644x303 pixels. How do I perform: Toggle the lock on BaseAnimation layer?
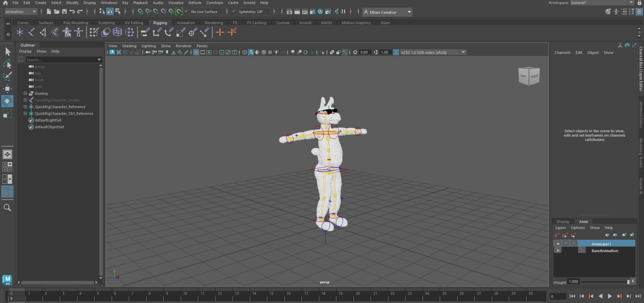[558, 250]
